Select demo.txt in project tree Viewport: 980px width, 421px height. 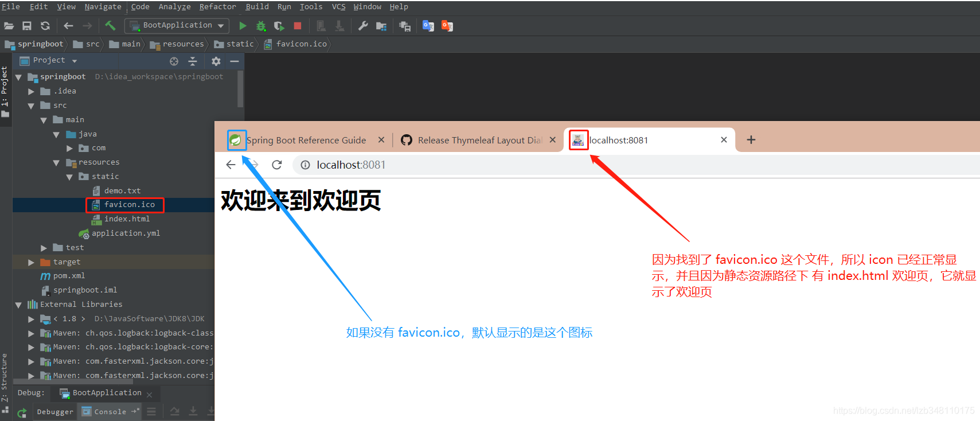pos(122,191)
